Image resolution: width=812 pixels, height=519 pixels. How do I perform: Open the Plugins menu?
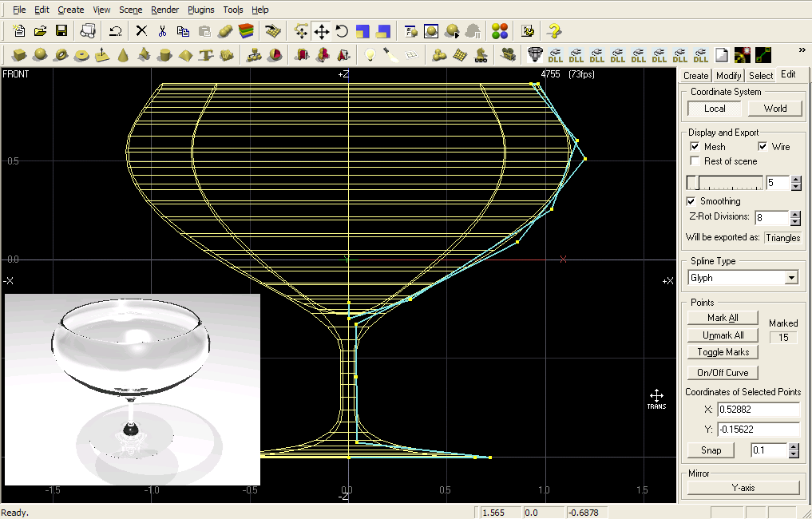201,10
